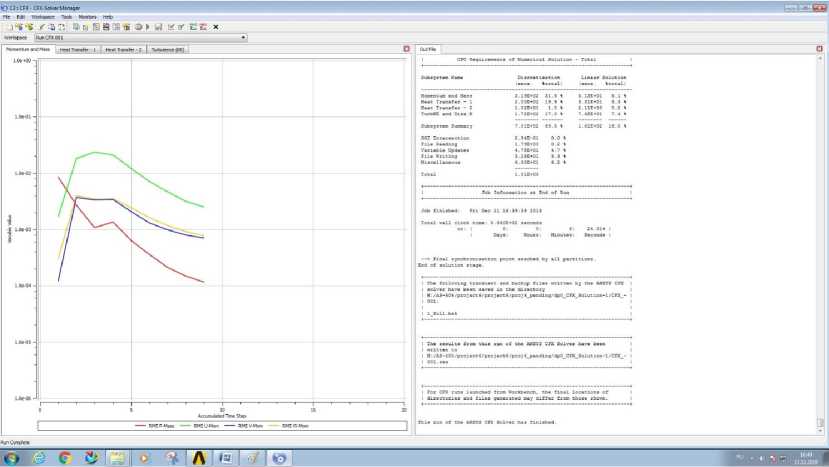Switch to the Heat Transfer - 2 tab

tap(124, 50)
